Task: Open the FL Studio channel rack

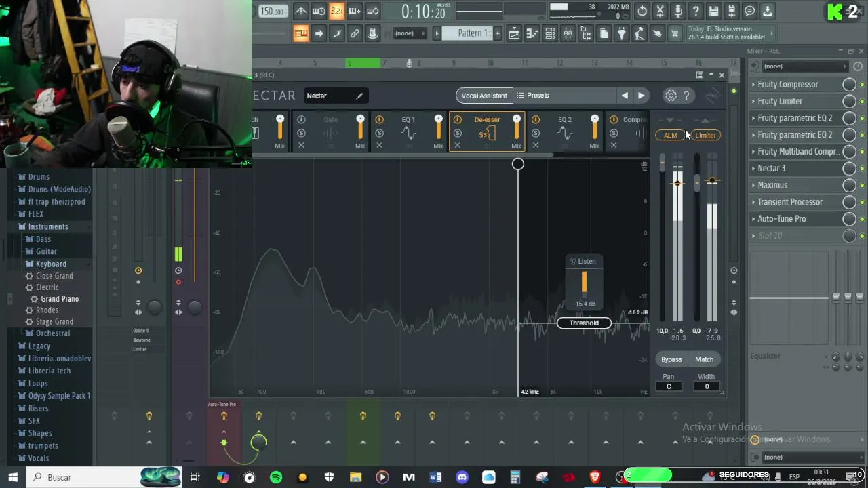Action: 550,33
